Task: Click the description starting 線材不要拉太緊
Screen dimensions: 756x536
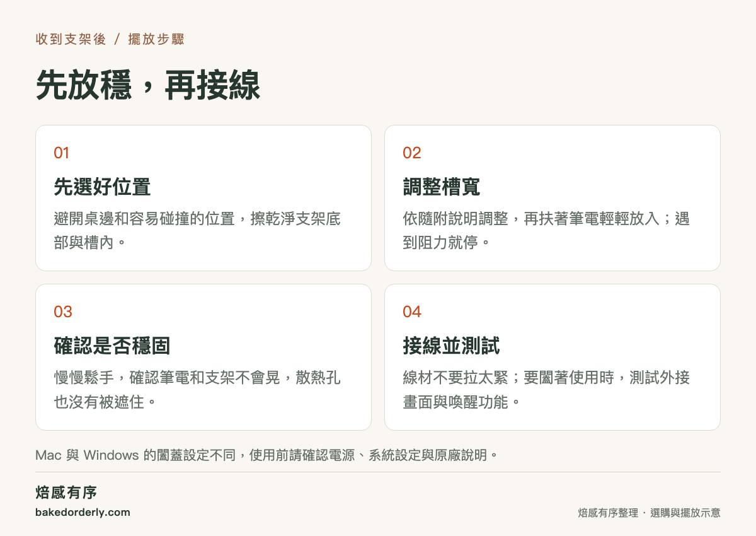Action: pyautogui.click(x=546, y=389)
